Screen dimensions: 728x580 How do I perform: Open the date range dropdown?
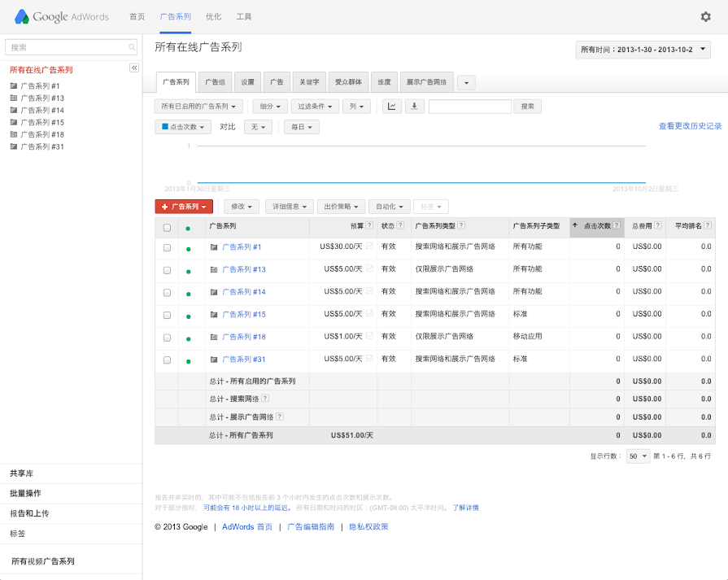pos(643,50)
